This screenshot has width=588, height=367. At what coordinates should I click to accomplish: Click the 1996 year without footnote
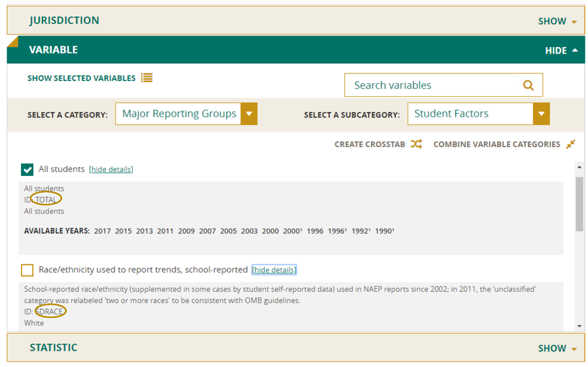tap(315, 231)
